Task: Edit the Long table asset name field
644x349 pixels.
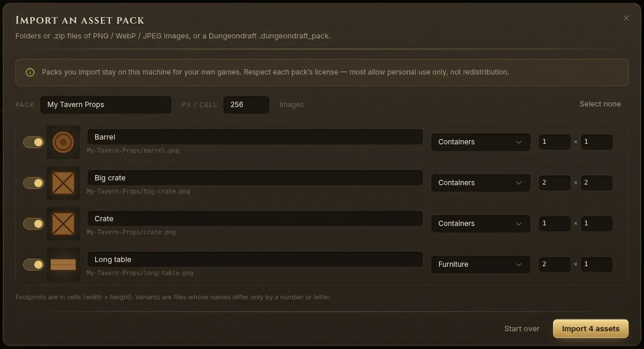Action: pos(255,260)
